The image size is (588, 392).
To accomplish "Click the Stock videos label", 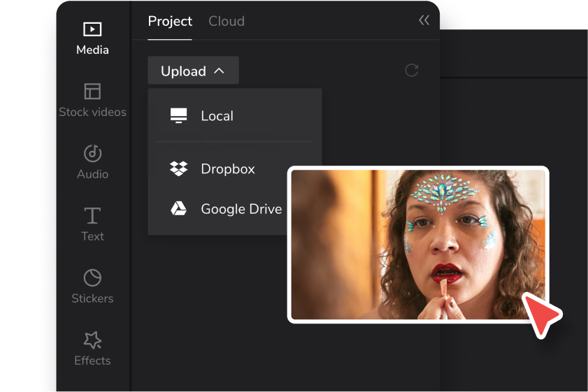I will coord(92,112).
